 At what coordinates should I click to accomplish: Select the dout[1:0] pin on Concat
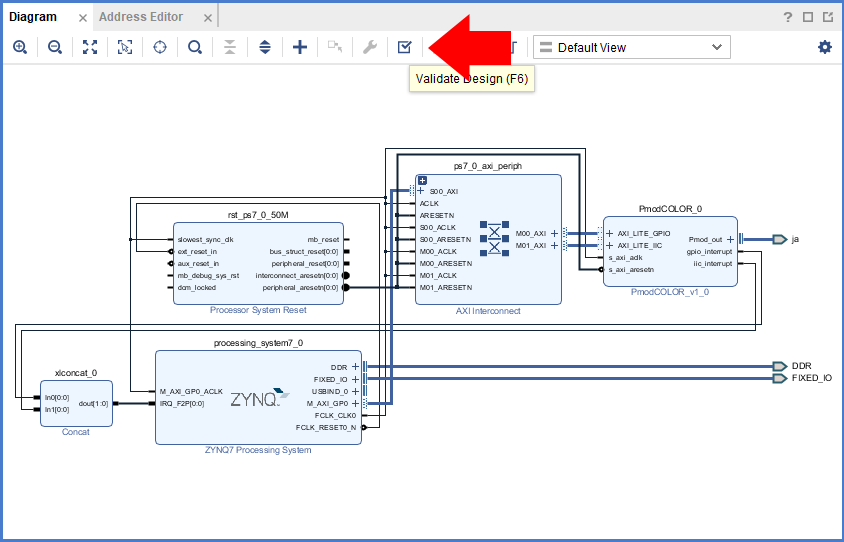(x=94, y=403)
